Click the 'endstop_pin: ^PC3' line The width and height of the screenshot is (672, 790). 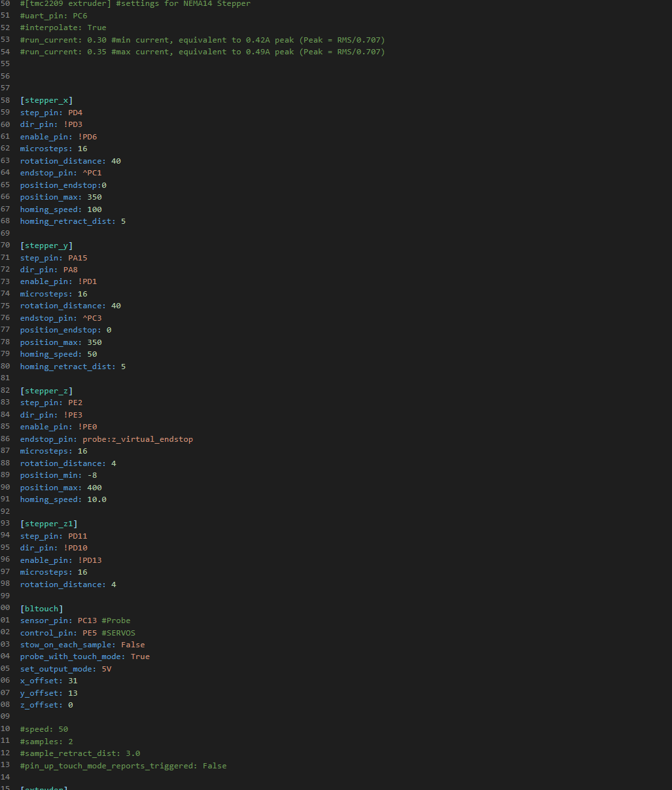coord(61,318)
